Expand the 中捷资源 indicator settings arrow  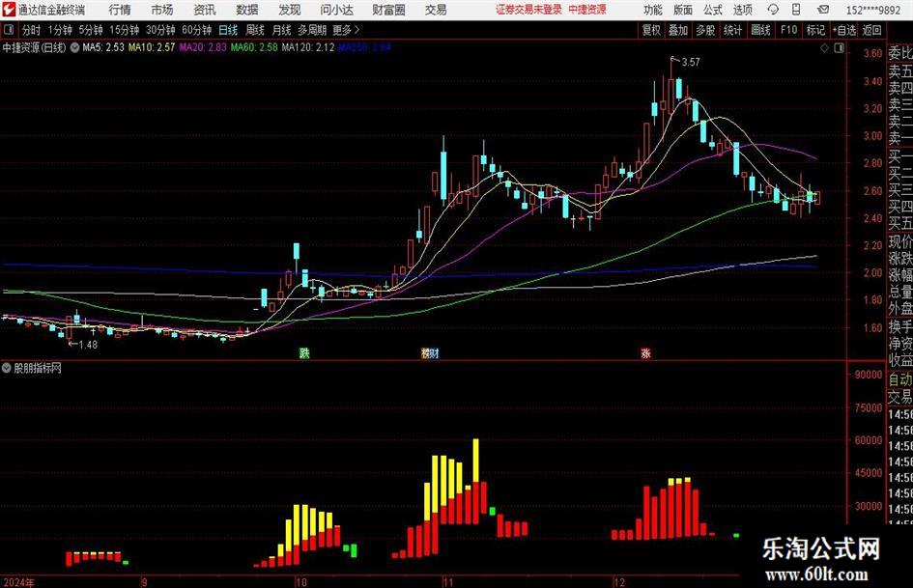pos(74,47)
